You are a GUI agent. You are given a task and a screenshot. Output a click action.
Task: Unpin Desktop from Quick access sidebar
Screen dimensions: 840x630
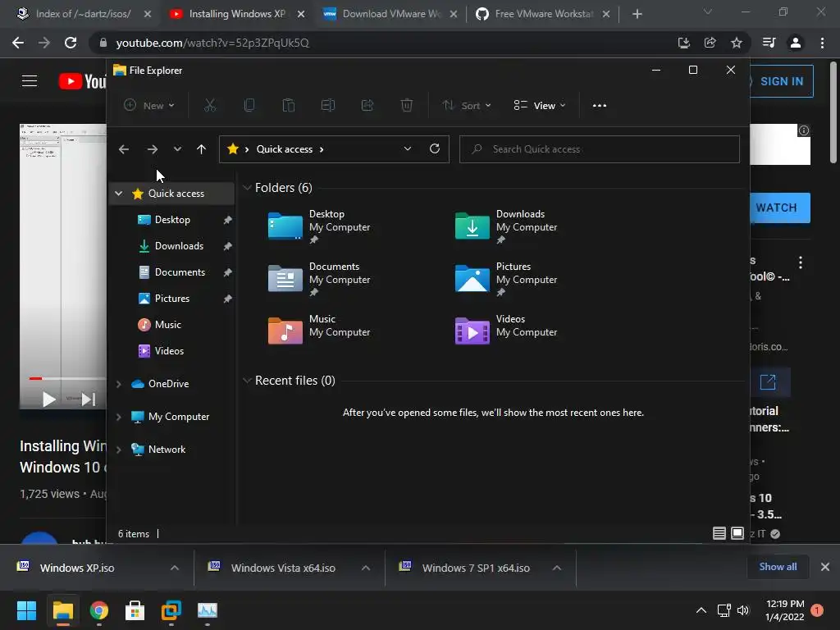point(227,220)
